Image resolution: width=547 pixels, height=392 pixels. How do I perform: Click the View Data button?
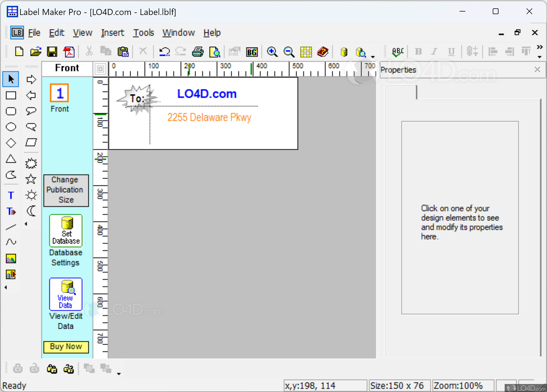[x=66, y=294]
